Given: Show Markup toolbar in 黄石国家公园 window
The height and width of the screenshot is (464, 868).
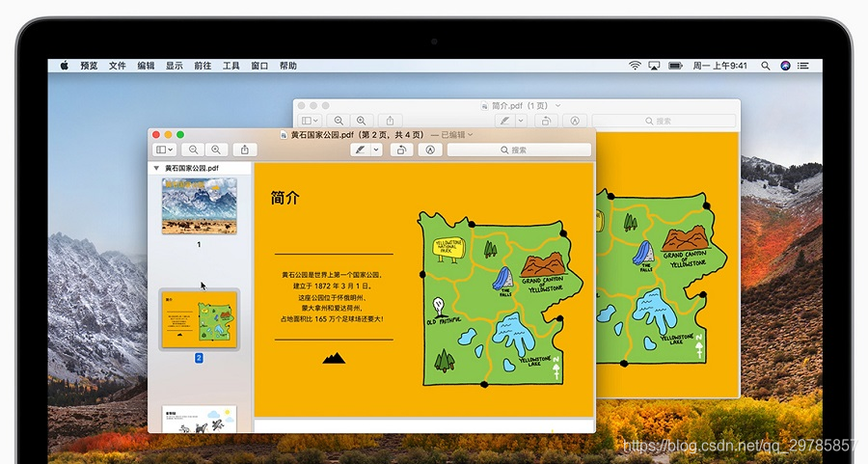Looking at the screenshot, I should click(x=430, y=150).
